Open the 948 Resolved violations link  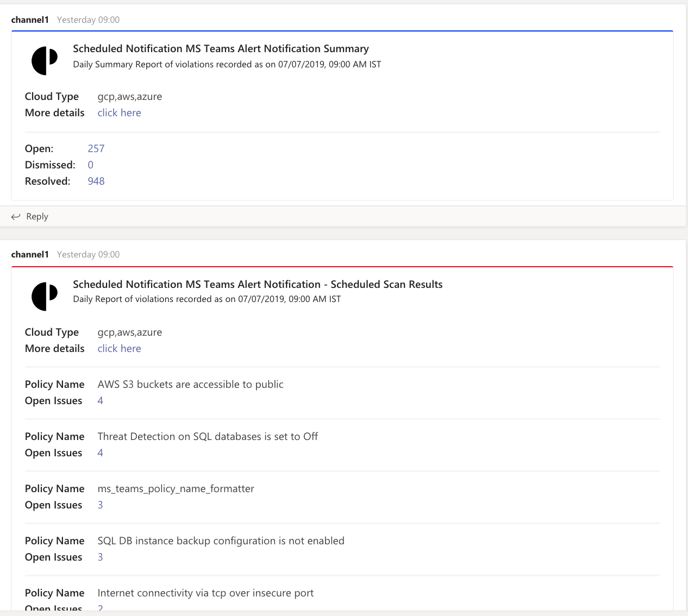96,181
